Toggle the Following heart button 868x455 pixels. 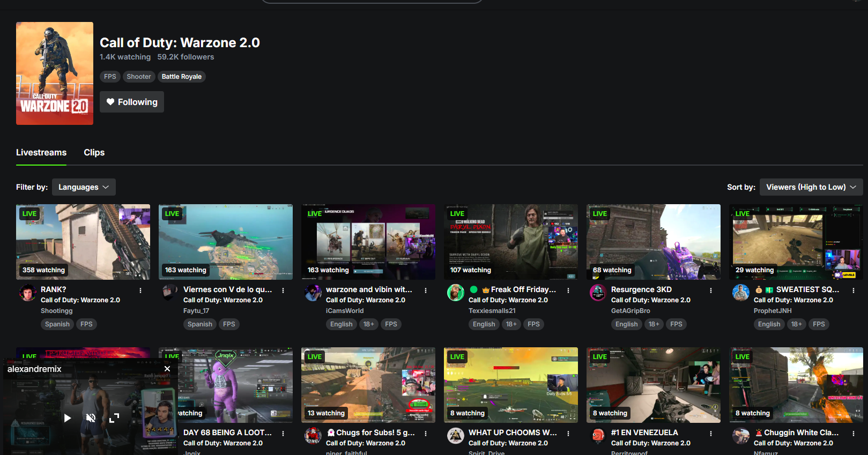pos(132,102)
